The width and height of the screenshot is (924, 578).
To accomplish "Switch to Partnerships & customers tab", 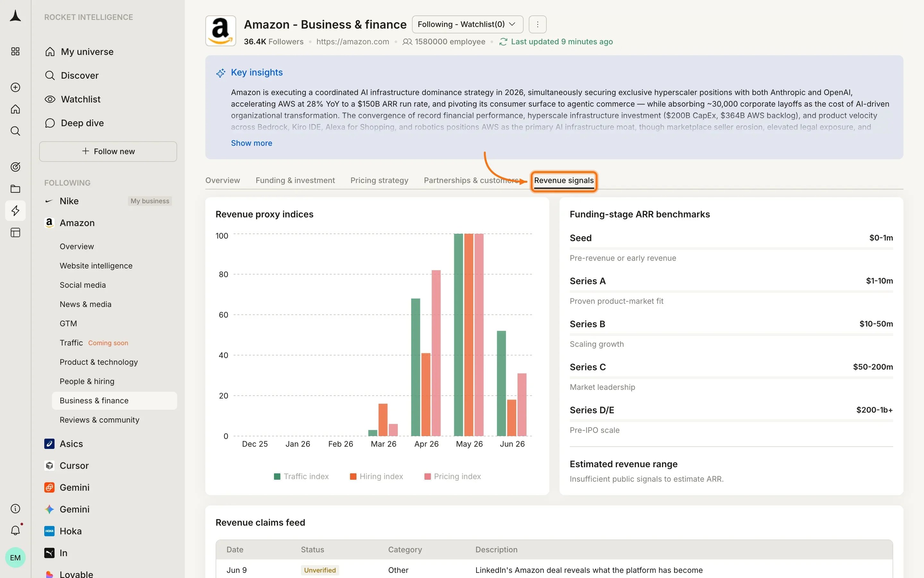I will point(472,180).
